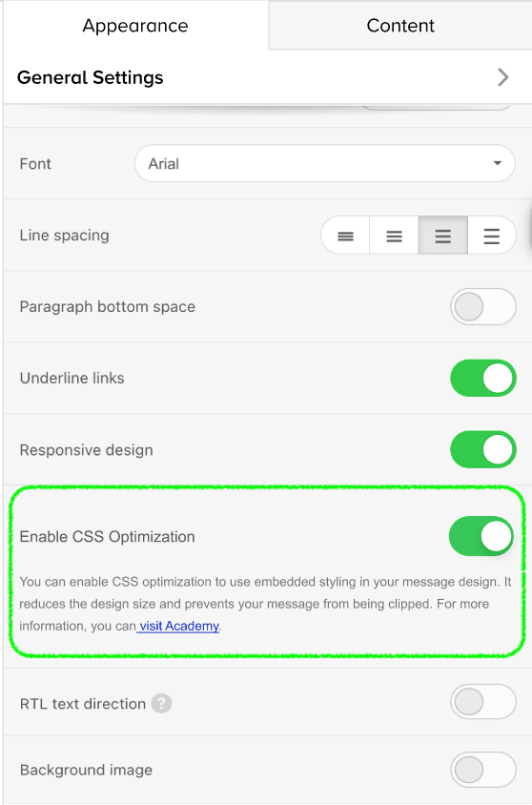Click the RTL text direction help icon

[161, 703]
